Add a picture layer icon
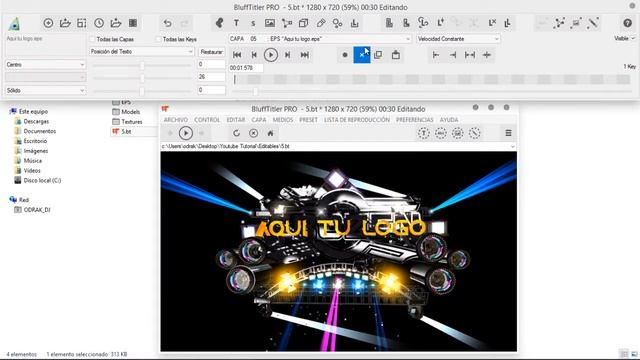 pos(270,23)
